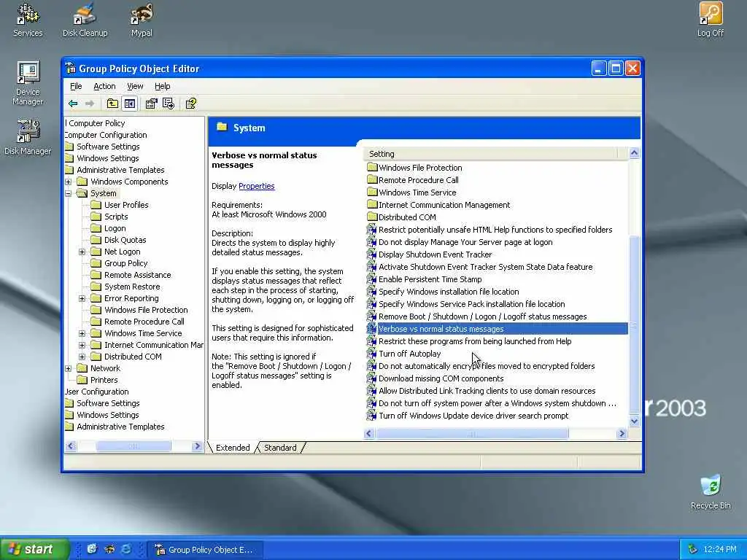Image resolution: width=747 pixels, height=560 pixels.
Task: Expand the Net Logon tree node
Action: 82,252
